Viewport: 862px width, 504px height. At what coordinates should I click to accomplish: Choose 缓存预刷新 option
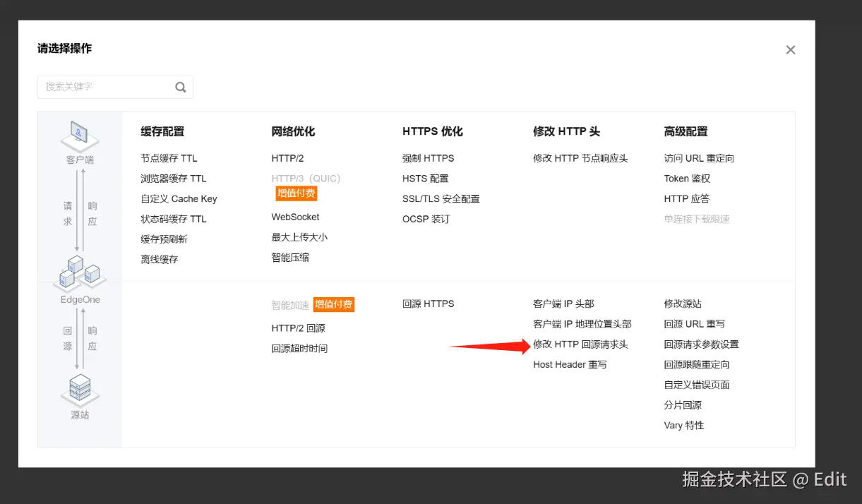click(164, 239)
